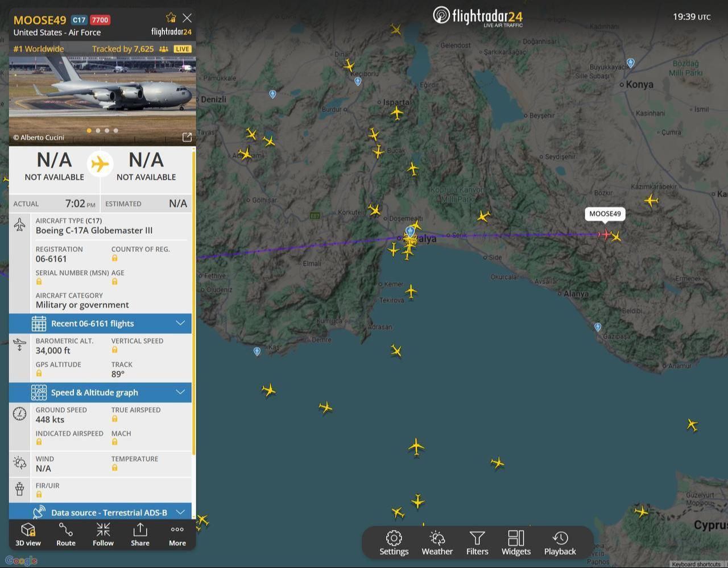
Task: Open aircraft photo in external view
Action: (x=187, y=137)
